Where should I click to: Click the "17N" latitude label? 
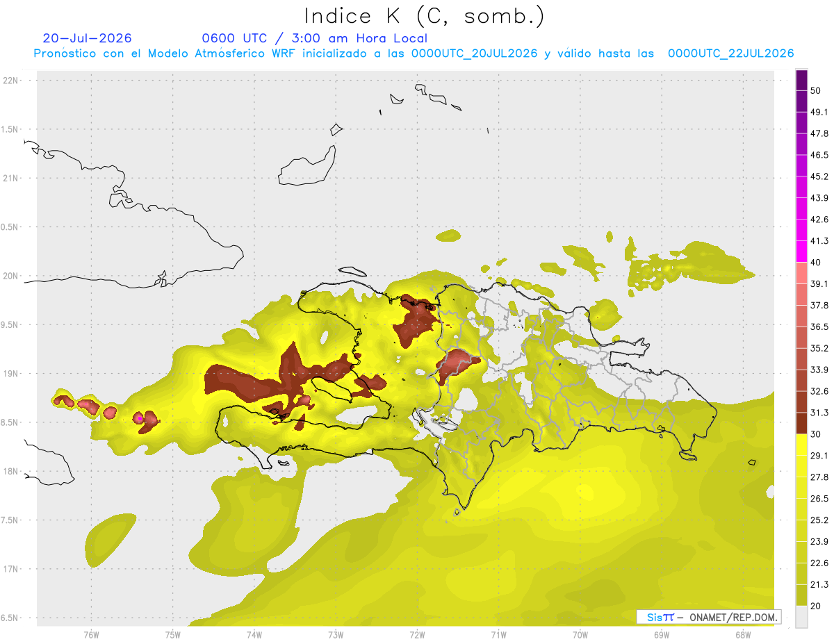tap(10, 569)
